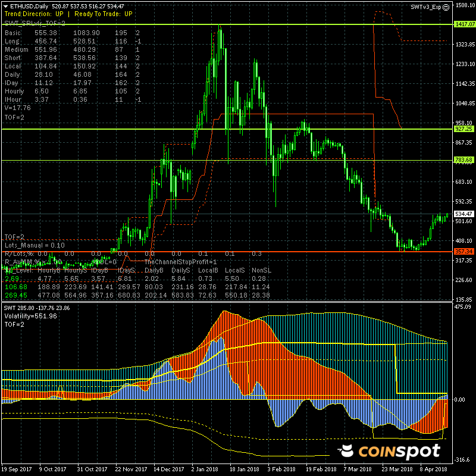Select the 1417.07 price level tag
This screenshot has height=476, width=476.
coord(464,24)
